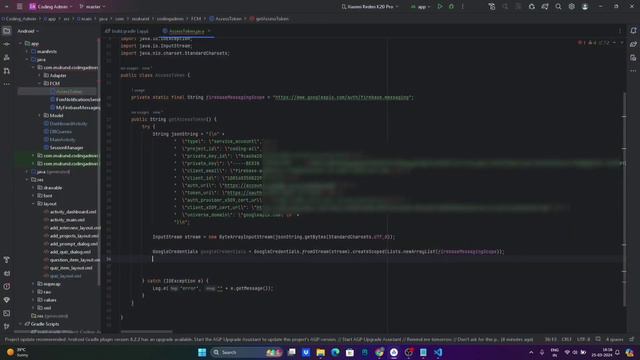Switch to the build.gradle editor tab

[127, 31]
